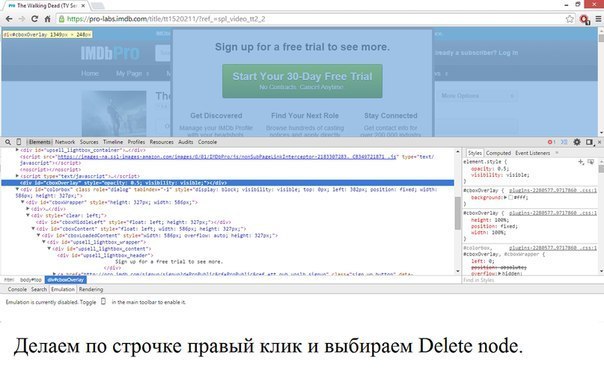604x385 pixels.
Task: Click the red error counter in DevTools
Action: tap(551, 142)
